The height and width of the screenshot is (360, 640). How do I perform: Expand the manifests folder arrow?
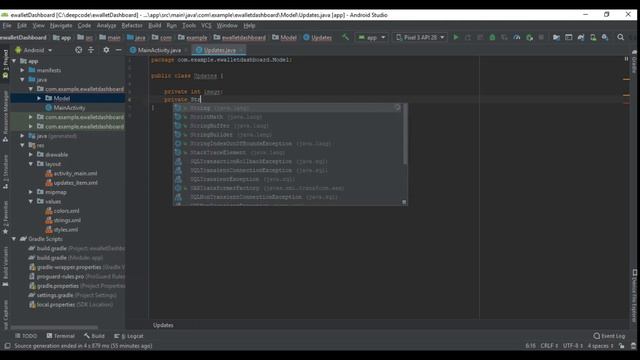(x=22, y=70)
